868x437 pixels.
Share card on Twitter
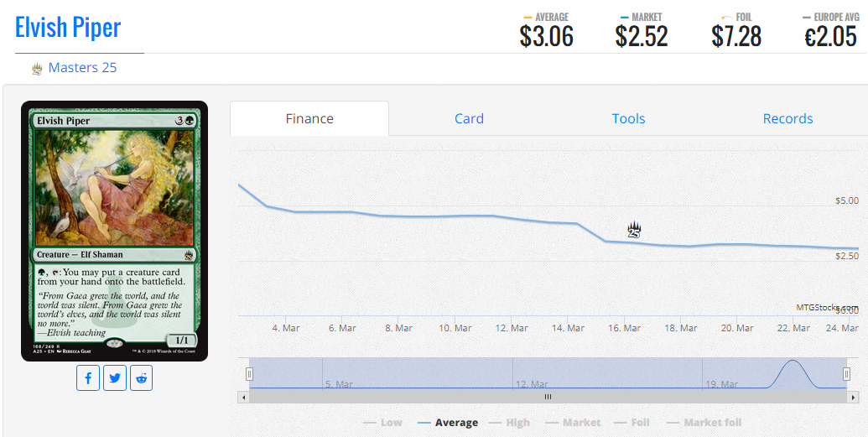click(x=115, y=378)
